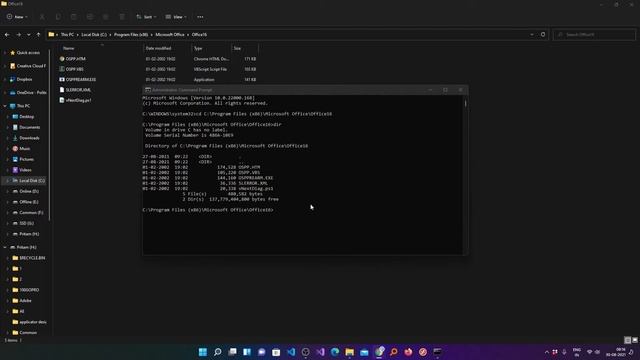
Task: Open Task View from the taskbar
Action: (232, 352)
